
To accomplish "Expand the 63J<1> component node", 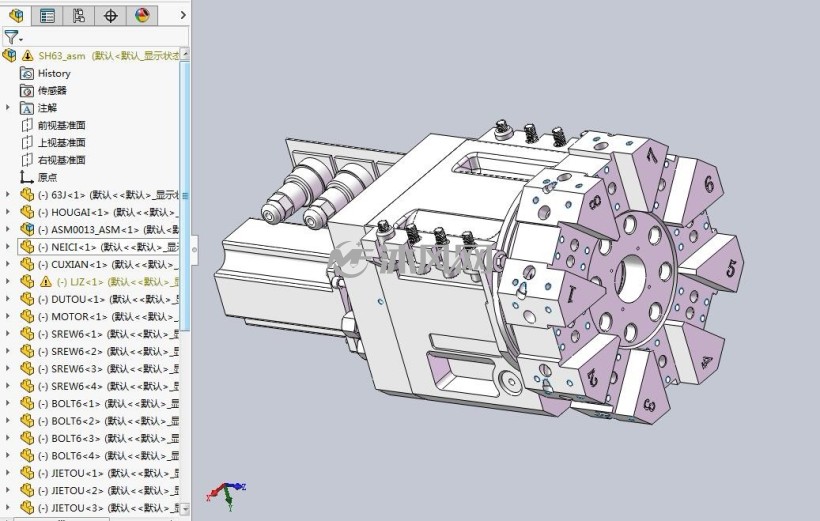I will coord(7,195).
